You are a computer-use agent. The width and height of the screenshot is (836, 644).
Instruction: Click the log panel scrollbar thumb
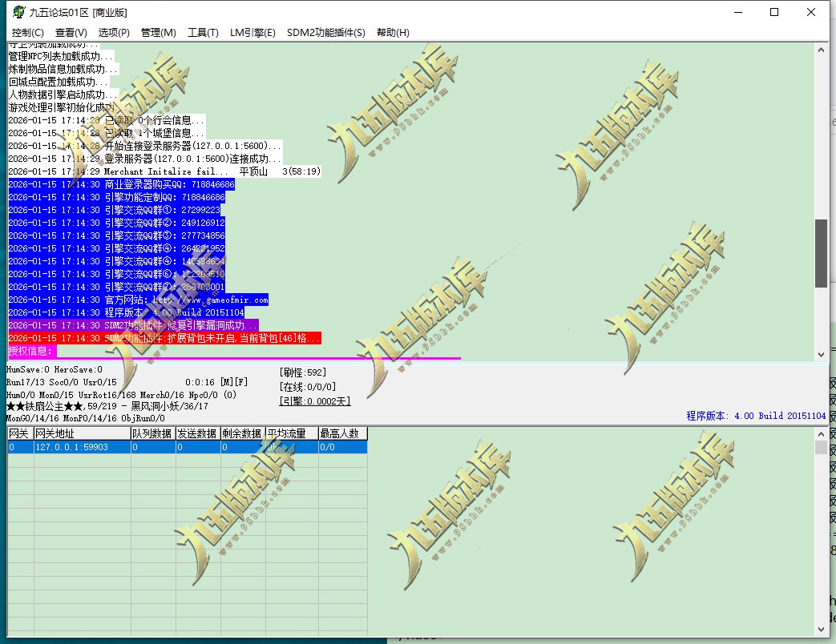(821, 253)
